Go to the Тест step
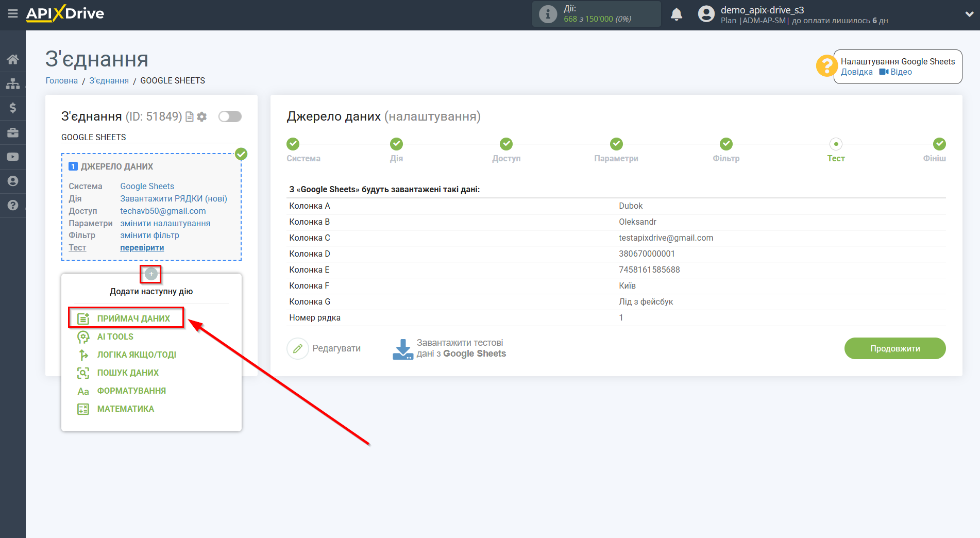This screenshot has width=980, height=538. tap(836, 144)
